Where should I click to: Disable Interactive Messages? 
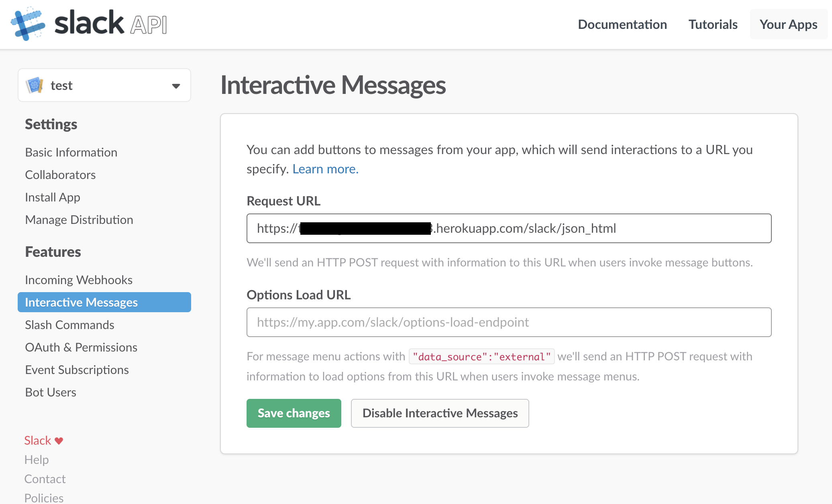[x=440, y=413]
